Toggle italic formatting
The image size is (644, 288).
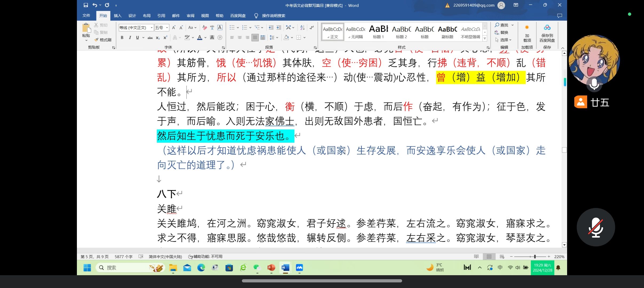tap(130, 38)
